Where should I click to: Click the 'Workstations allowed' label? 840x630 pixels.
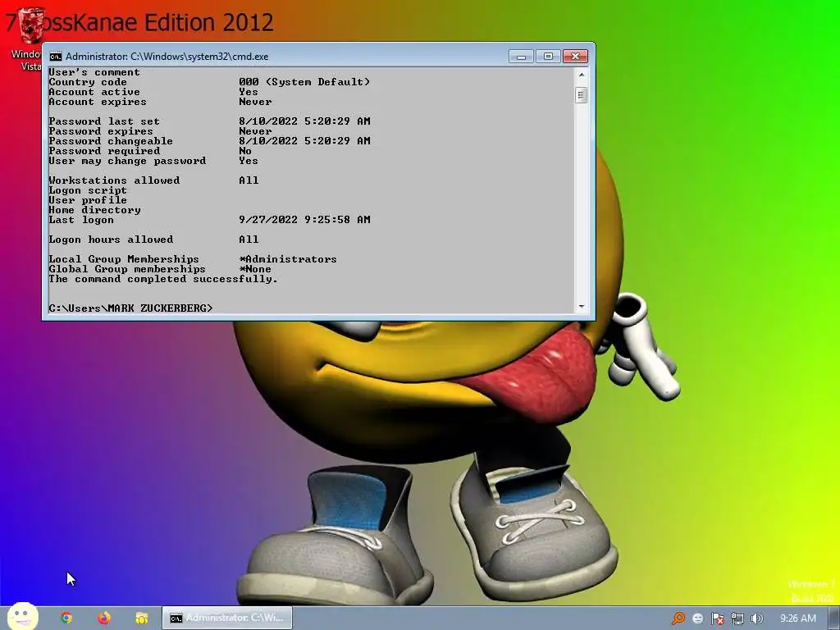114,180
